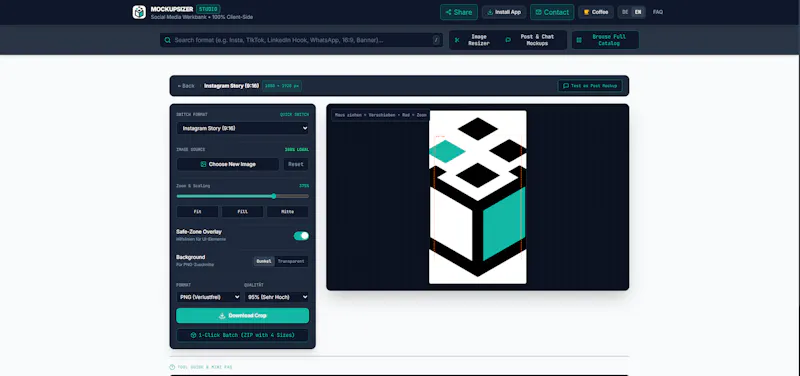Click 1-Click Batch ZIP button
The image size is (800, 376).
tap(242, 335)
